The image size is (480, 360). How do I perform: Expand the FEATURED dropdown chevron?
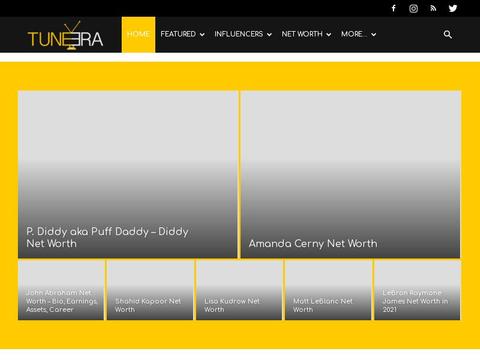[x=202, y=35]
